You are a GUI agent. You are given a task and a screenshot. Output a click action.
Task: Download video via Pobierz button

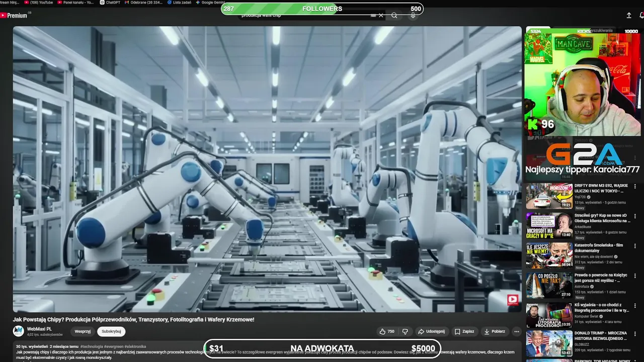[x=494, y=331]
